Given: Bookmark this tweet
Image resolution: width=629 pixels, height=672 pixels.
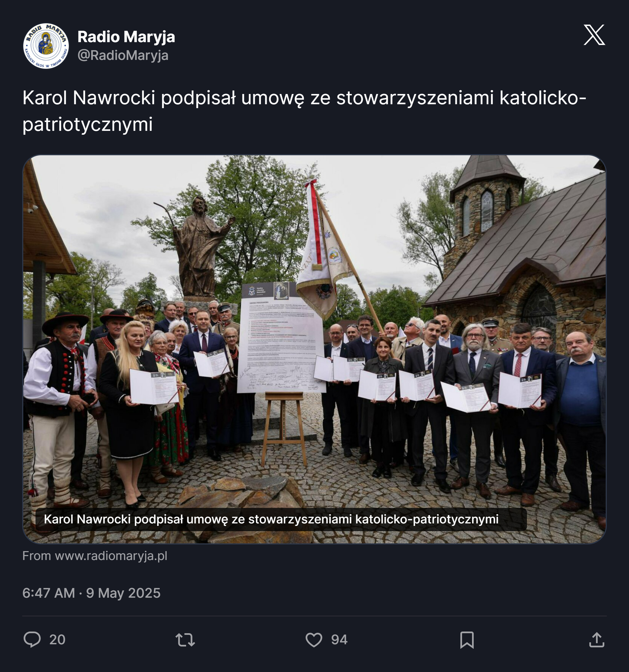Looking at the screenshot, I should click(467, 640).
